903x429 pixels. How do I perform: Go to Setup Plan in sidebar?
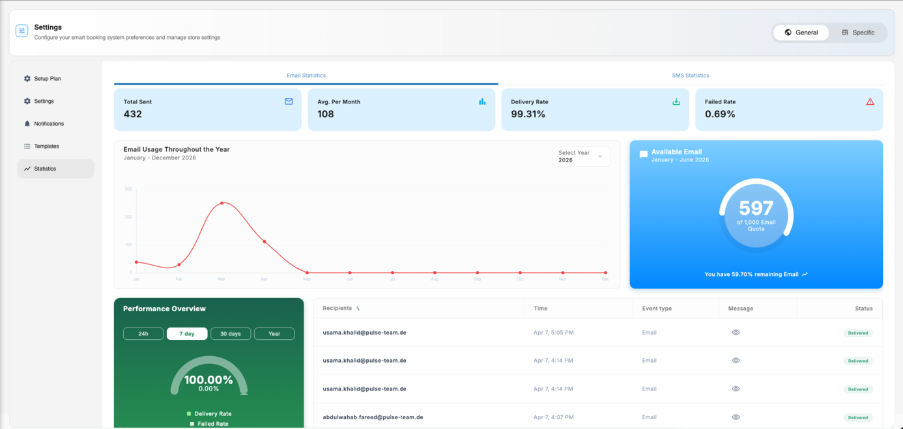pos(56,78)
